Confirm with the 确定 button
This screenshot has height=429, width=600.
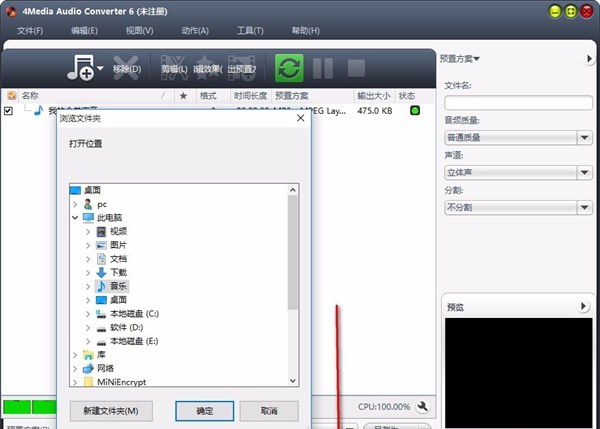coord(205,411)
